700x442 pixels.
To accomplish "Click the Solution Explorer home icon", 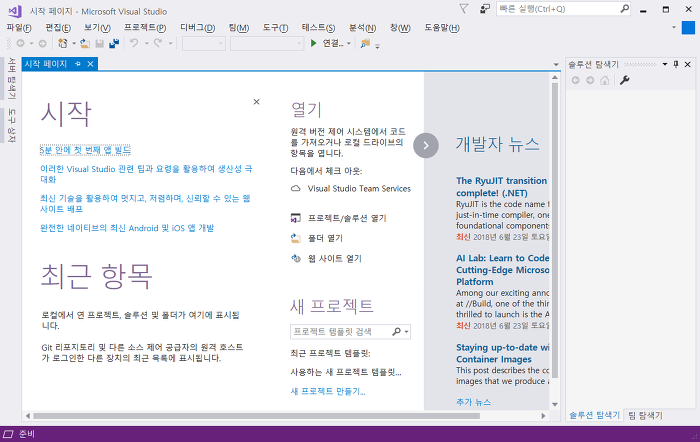I will 604,80.
